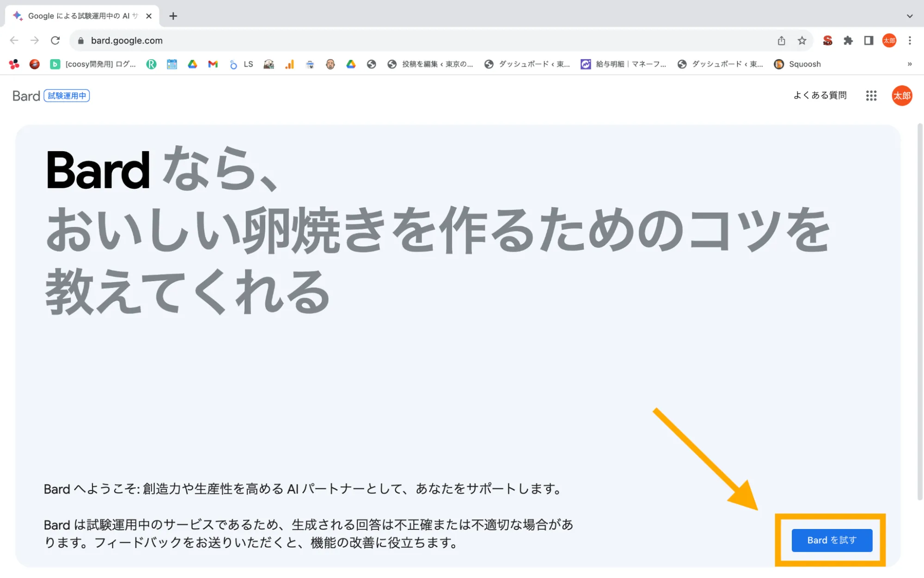The height and width of the screenshot is (578, 924).
Task: Open a new tab with the plus button
Action: pyautogui.click(x=173, y=16)
